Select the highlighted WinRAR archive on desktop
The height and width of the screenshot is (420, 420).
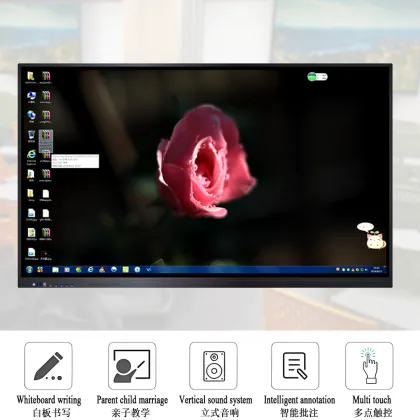tap(46, 141)
